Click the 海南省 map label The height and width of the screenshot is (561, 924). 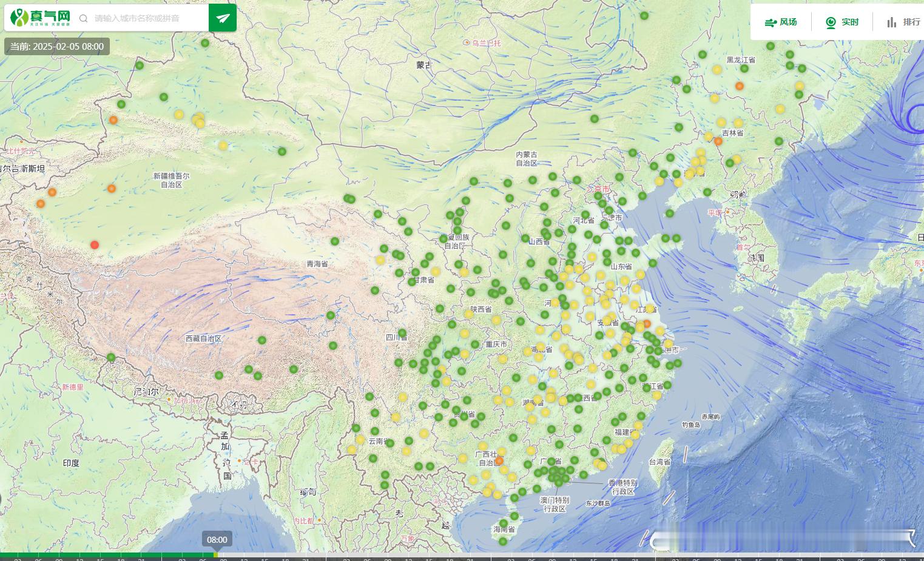pyautogui.click(x=504, y=529)
